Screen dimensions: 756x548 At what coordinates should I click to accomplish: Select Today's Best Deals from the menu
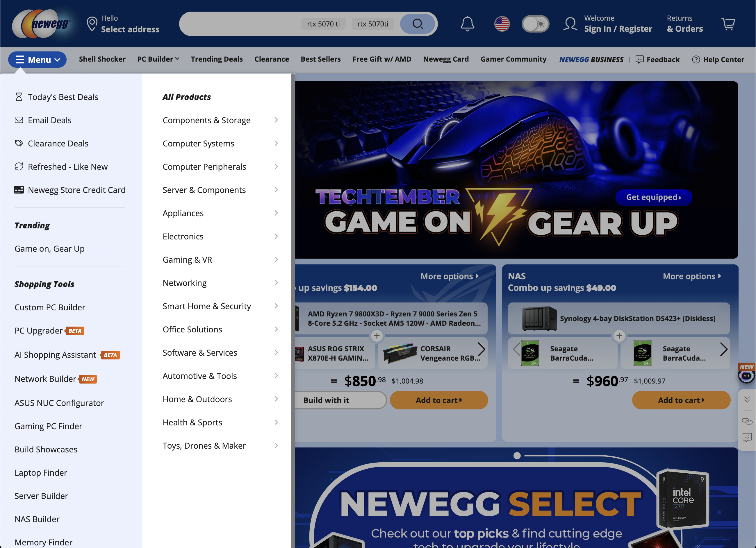pyautogui.click(x=63, y=96)
